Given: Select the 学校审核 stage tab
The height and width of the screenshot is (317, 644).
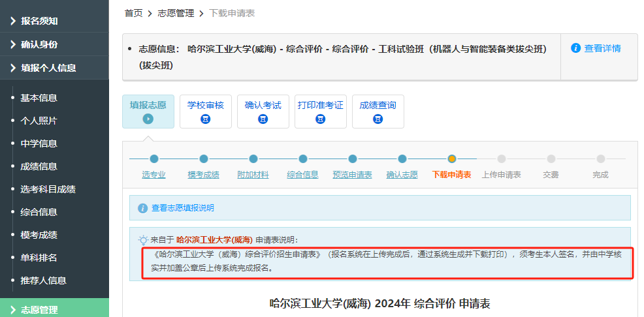Looking at the screenshot, I should click(206, 112).
